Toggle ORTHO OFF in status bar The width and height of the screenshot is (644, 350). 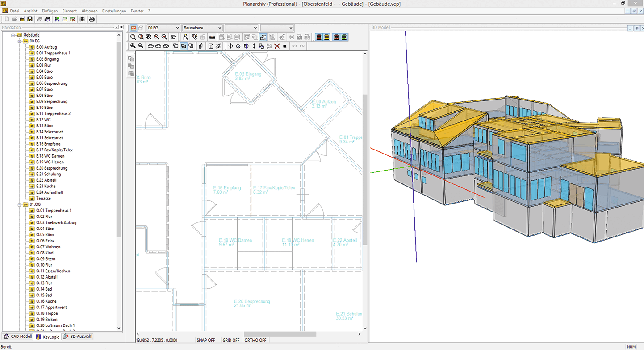(255, 340)
